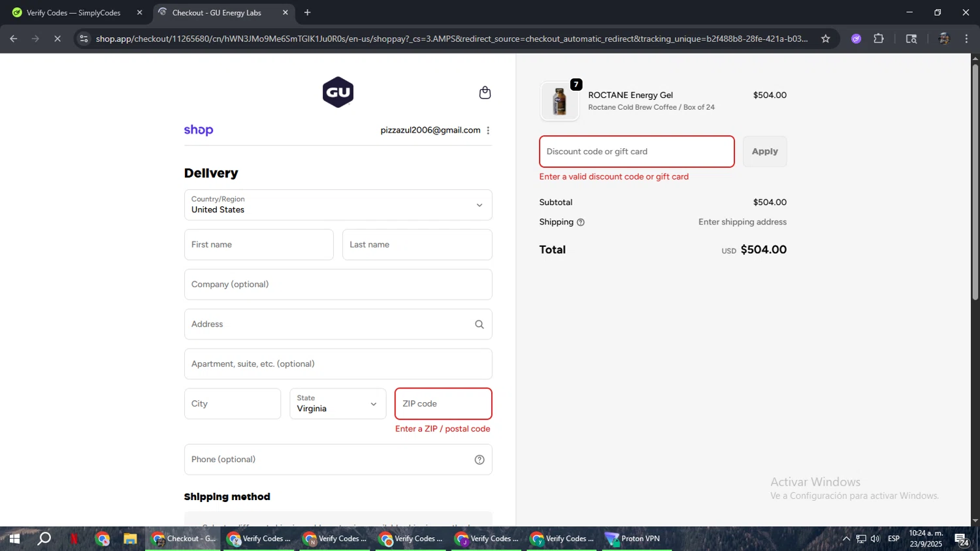
Task: Click the Last name field
Action: tap(417, 245)
